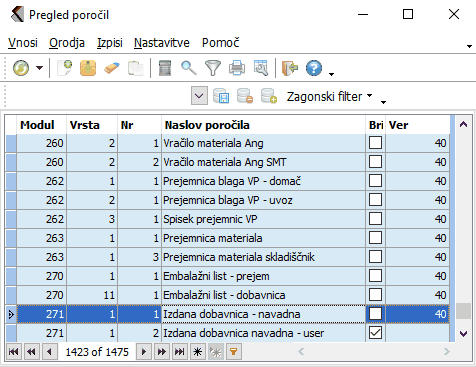Tick Bri checkbox for Embalažni list - prejem

pos(375,276)
